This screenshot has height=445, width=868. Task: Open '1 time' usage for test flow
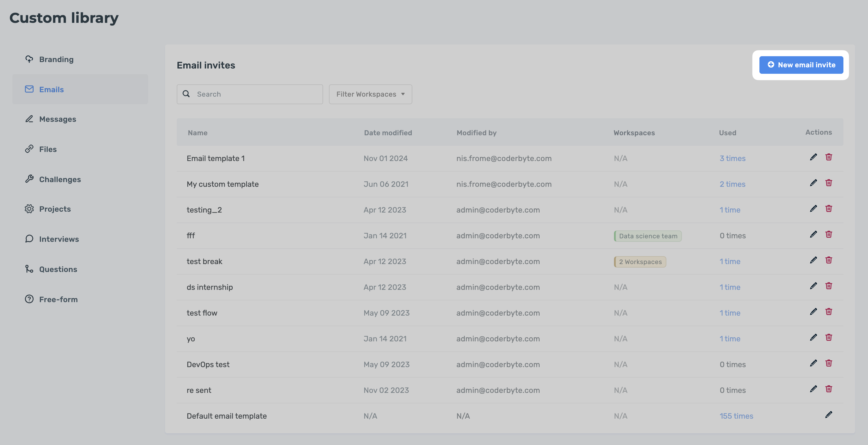[x=730, y=313]
